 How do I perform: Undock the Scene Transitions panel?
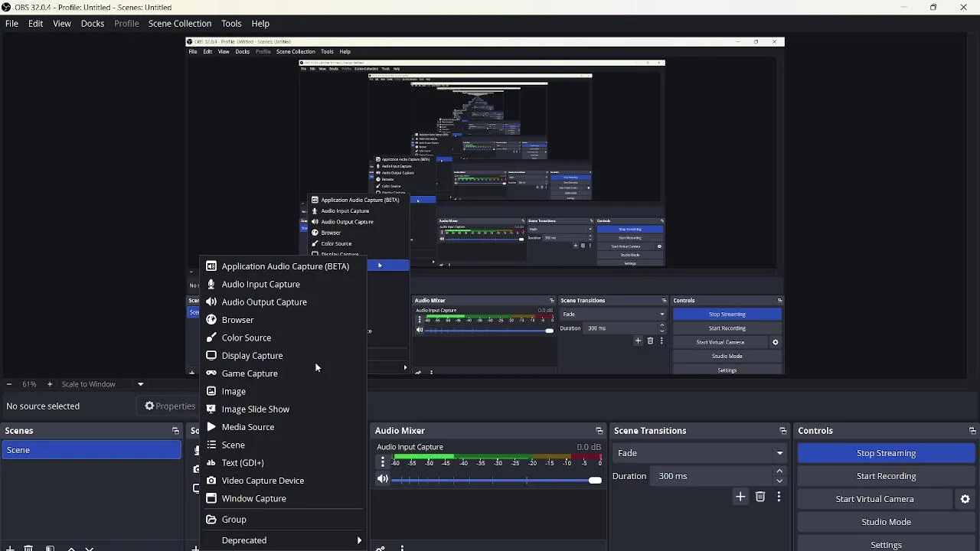tap(782, 431)
